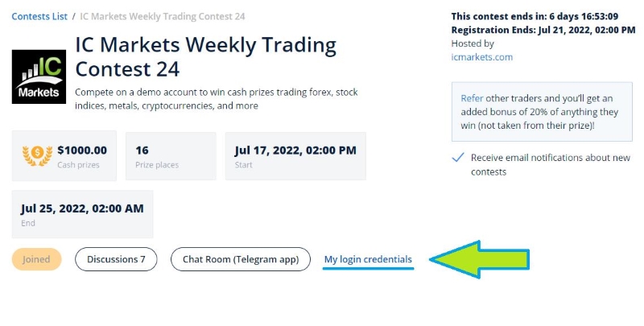This screenshot has width=644, height=326.
Task: Click the contest ends countdown timer
Action: coord(535,16)
